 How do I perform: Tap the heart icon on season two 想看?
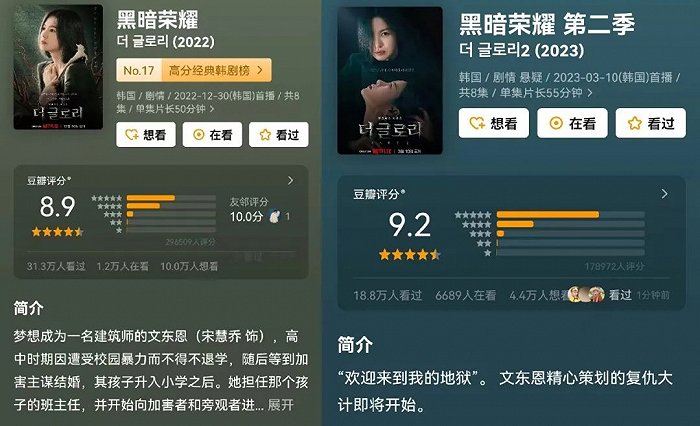477,123
